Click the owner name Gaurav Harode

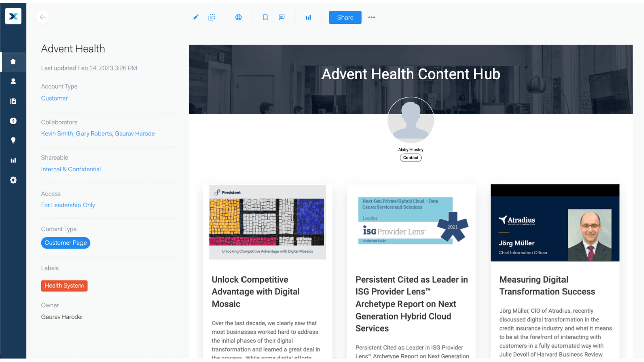click(x=61, y=317)
